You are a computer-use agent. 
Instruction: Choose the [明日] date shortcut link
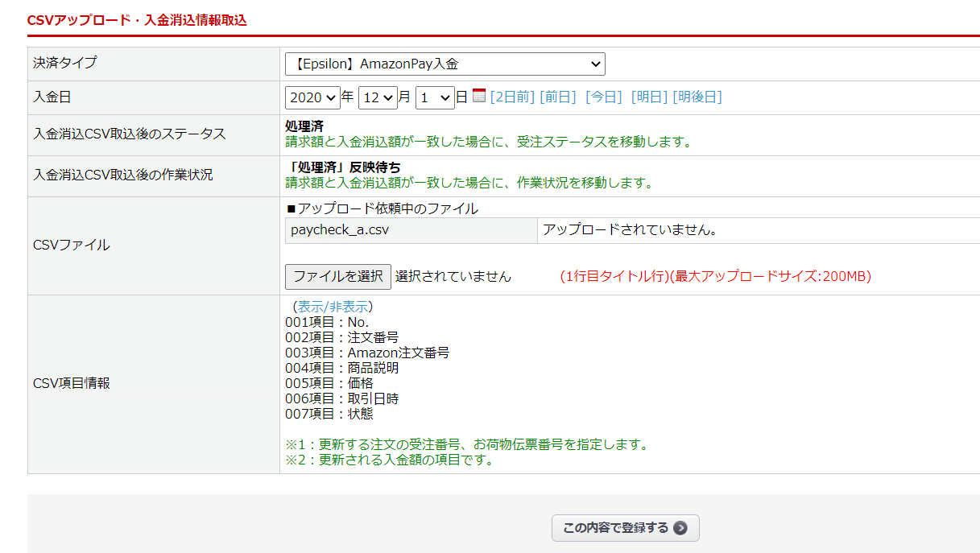649,97
